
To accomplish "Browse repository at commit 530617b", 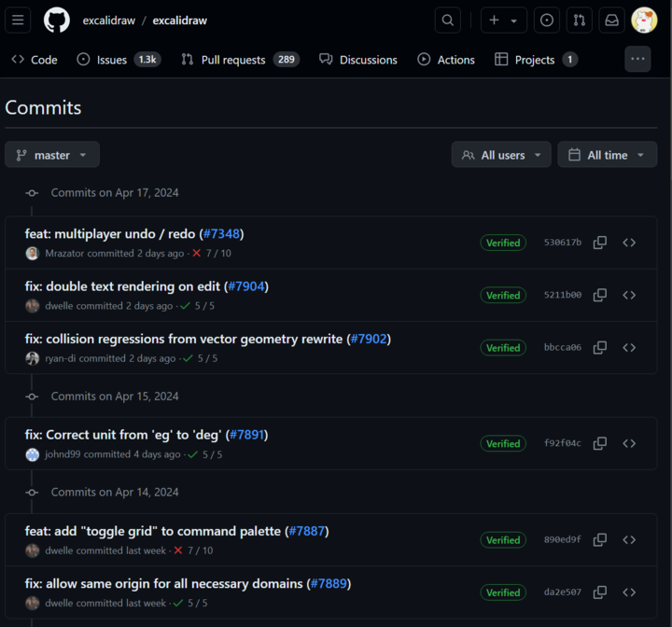I will coord(629,243).
